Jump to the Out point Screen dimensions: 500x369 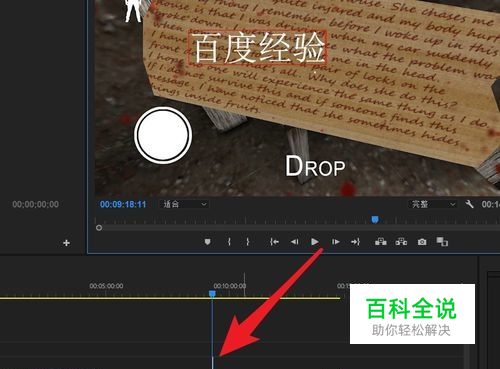click(355, 242)
